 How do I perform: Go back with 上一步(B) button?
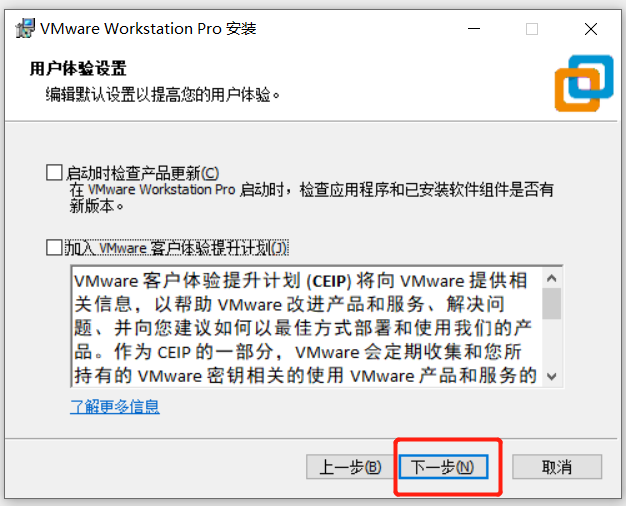pyautogui.click(x=350, y=466)
